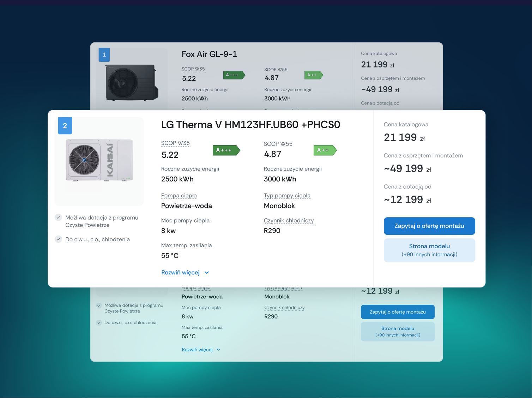The image size is (532, 398).
Task: Expand Rozwiń więcej on the lower card
Action: 197,349
